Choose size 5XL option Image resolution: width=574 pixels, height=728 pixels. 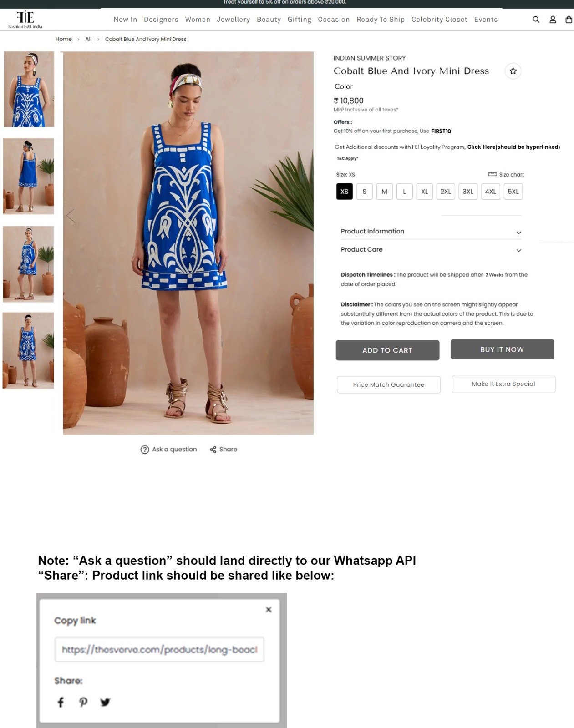click(x=513, y=192)
